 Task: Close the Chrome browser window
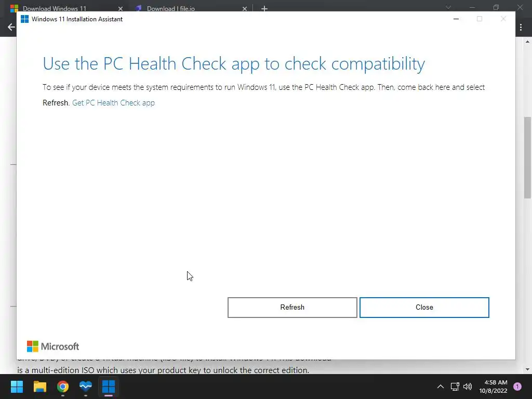click(x=520, y=7)
